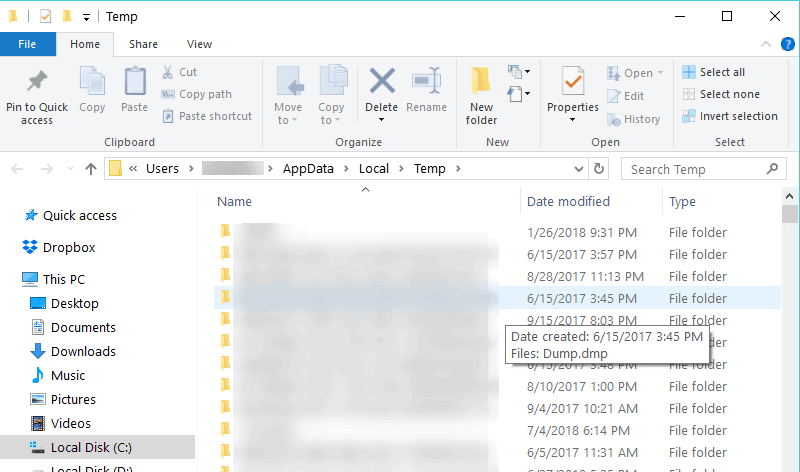Open Music in navigation pane
The height and width of the screenshot is (472, 800).
(x=58, y=375)
